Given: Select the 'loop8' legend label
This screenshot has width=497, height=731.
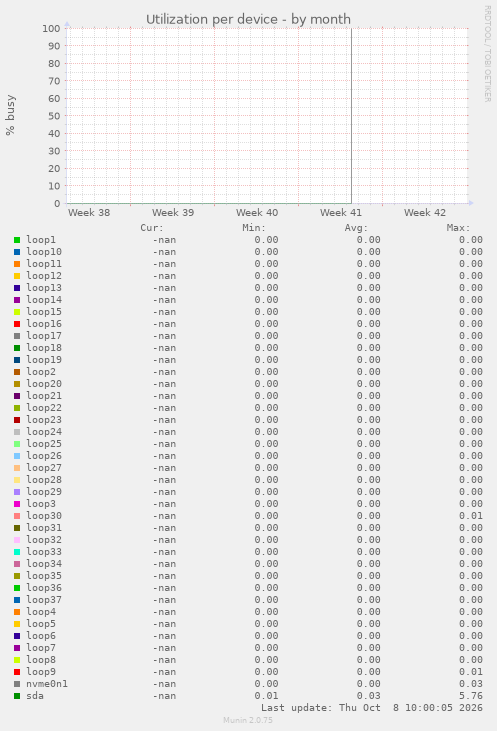Looking at the screenshot, I should (41, 660).
